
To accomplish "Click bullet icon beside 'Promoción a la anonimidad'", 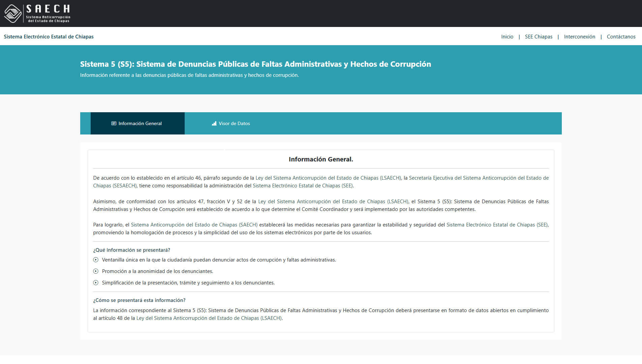I will click(x=96, y=271).
